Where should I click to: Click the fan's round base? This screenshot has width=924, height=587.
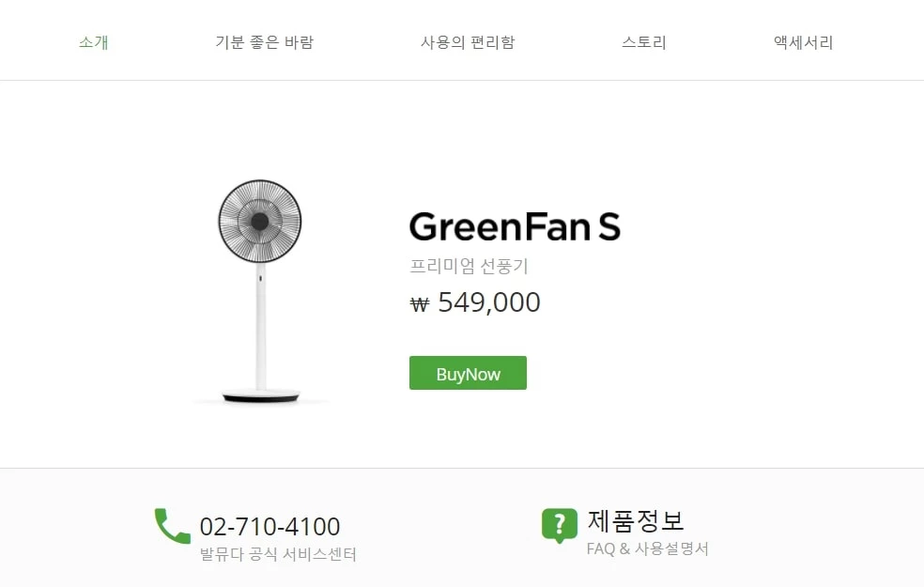[260, 396]
